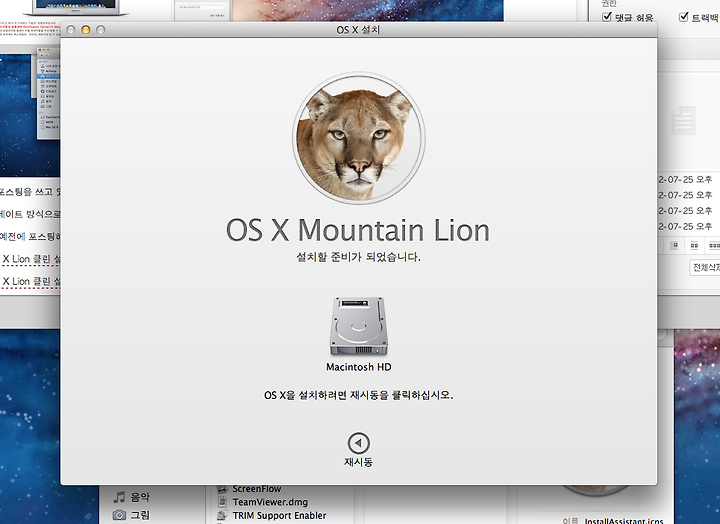Click the 재시동 restart arrow button
The image size is (720, 524).
tap(359, 443)
